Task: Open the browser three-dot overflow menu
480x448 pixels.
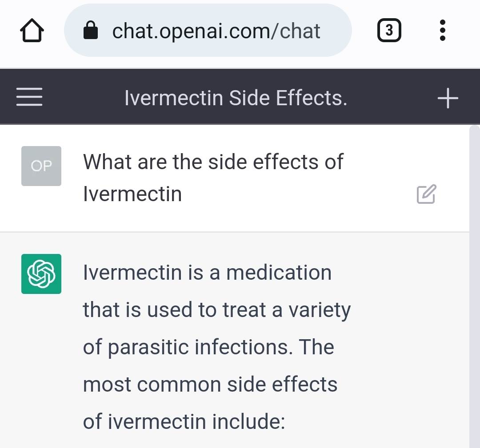Action: point(442,31)
